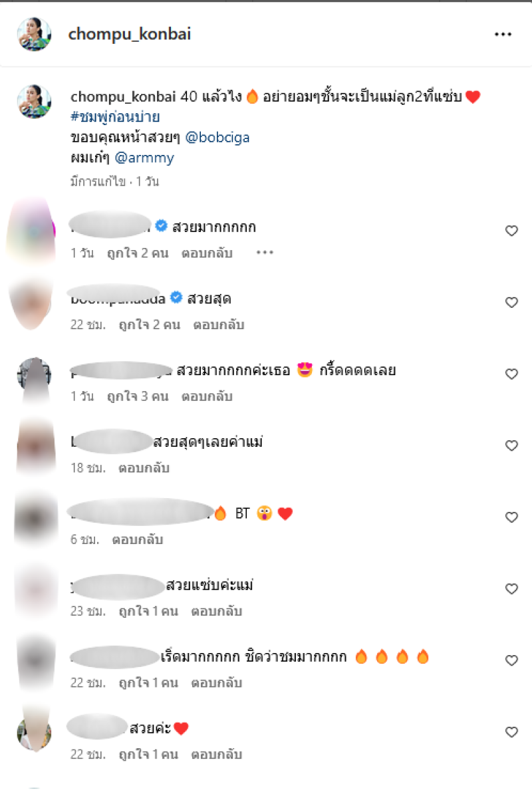View likes 'ถูกใจ 3 คน' on comment
The image size is (532, 792).
138,396
